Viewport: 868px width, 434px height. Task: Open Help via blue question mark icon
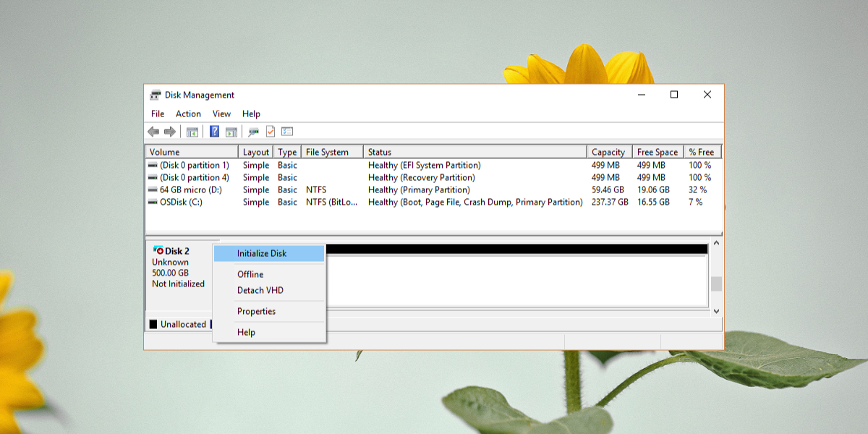pos(214,132)
